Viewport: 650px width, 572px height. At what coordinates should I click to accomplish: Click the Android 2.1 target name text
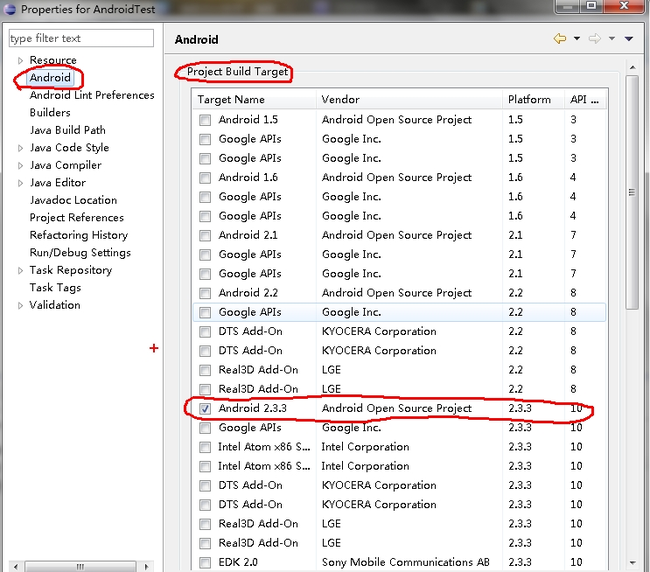tap(248, 235)
